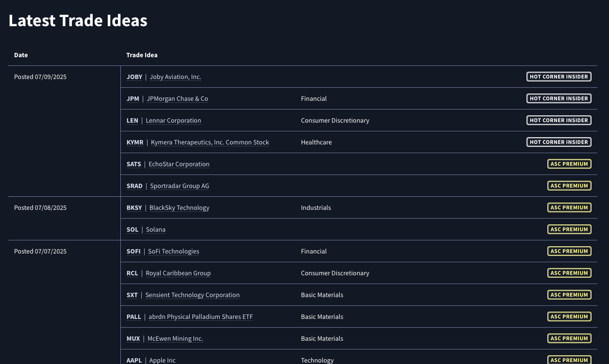Open Sportradar Group AG trade idea
Screen dimensions: 609x364
180,186
